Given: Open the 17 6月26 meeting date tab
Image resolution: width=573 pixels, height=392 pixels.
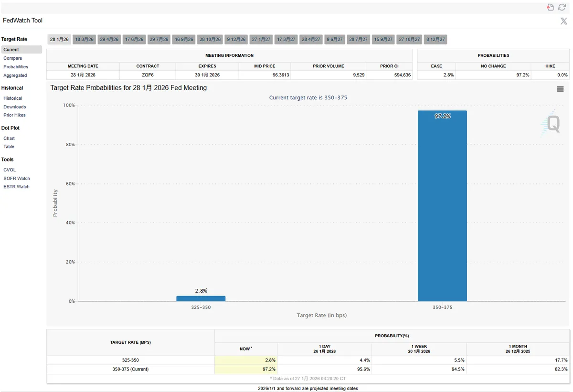Looking at the screenshot, I should coord(134,40).
